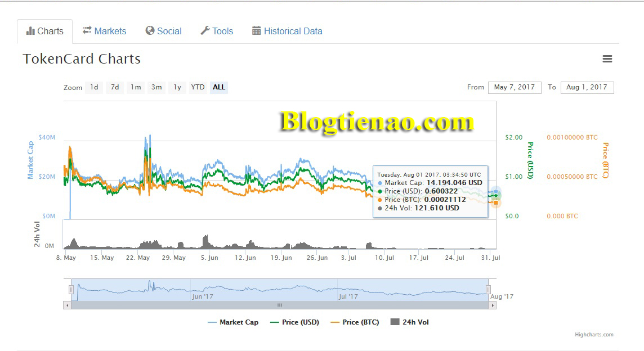This screenshot has height=351, width=644.
Task: Open the Historical Data tab
Action: coord(287,31)
